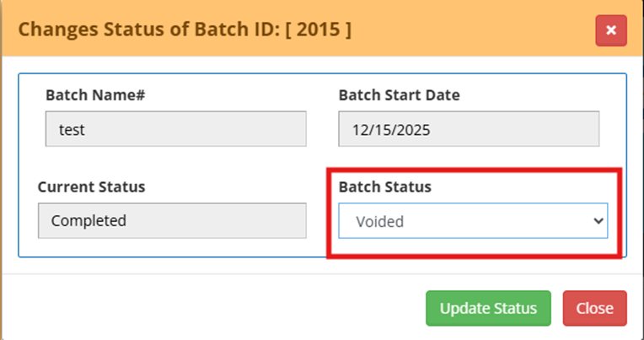Click the "Batch Status" label
The image size is (644, 340).
384,186
